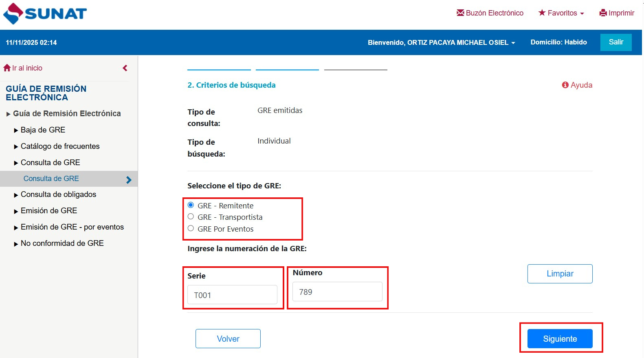Expand Emisión de GRE - por eventos
The image size is (644, 358).
(16, 228)
